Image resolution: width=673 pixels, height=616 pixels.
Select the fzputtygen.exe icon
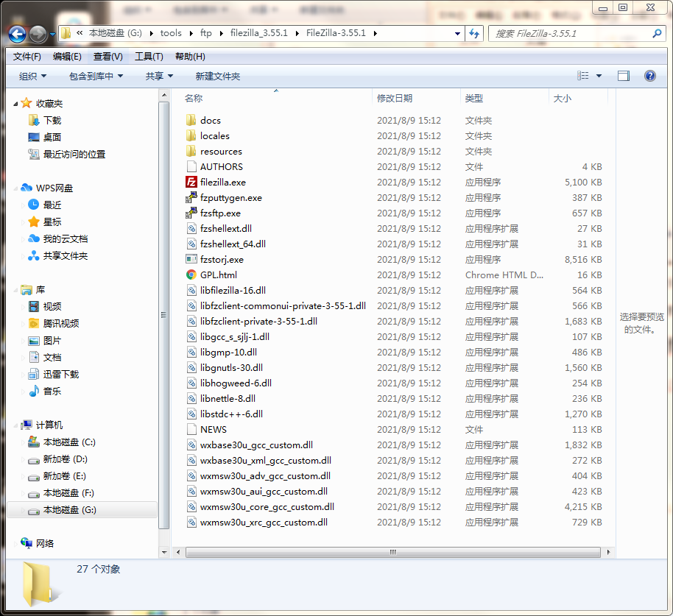[191, 198]
